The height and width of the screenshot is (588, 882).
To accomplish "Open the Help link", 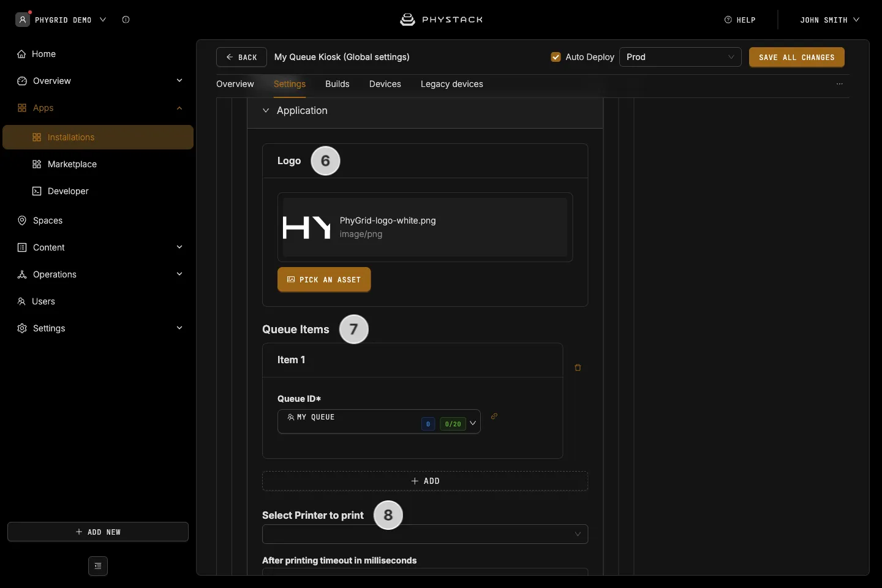I will tap(740, 20).
